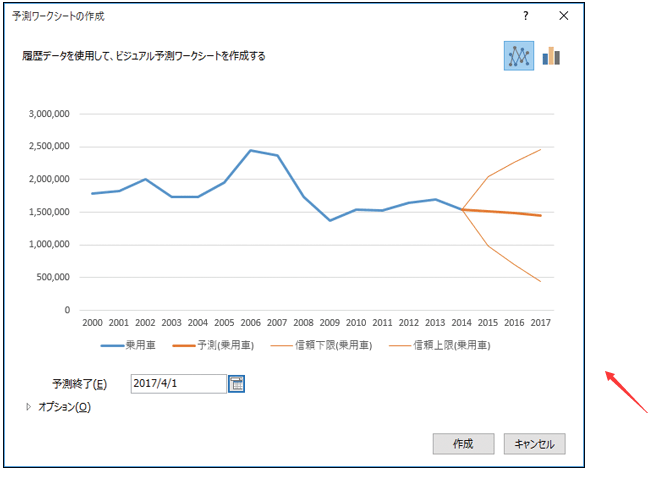This screenshot has height=485, width=658.
Task: Click the 500,000 axis label
Action: (53, 277)
